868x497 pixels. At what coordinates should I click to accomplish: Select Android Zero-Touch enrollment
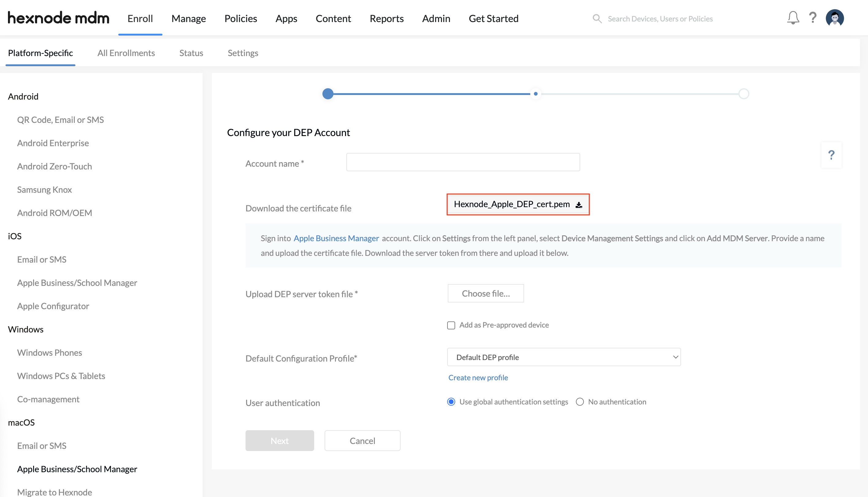(x=54, y=166)
